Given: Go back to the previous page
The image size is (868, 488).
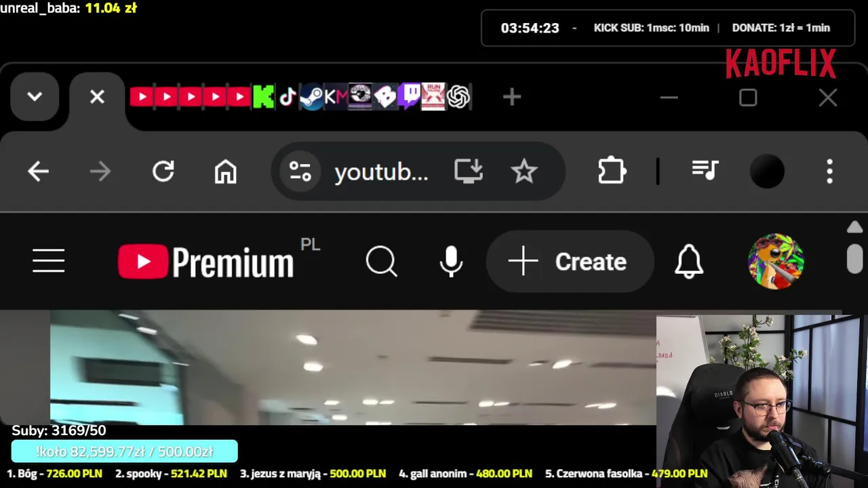Looking at the screenshot, I should pos(38,171).
